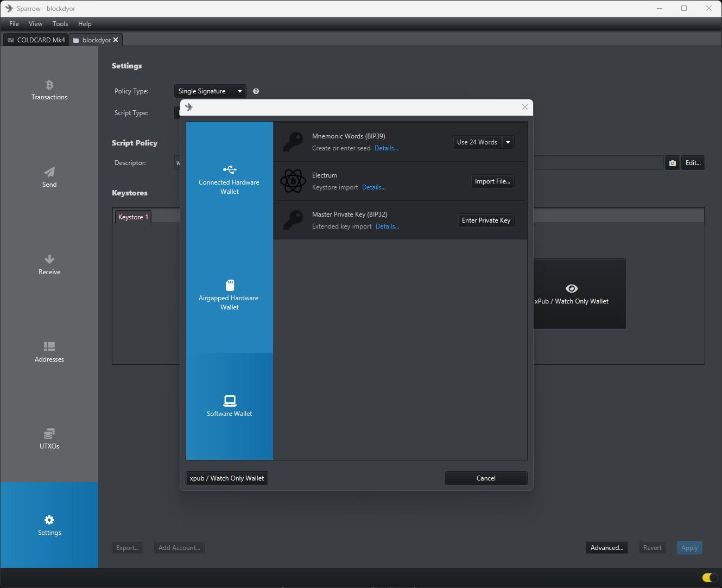The image size is (722, 588).
Task: Switch to the COLDCARD Mk4 tab
Action: (x=36, y=40)
